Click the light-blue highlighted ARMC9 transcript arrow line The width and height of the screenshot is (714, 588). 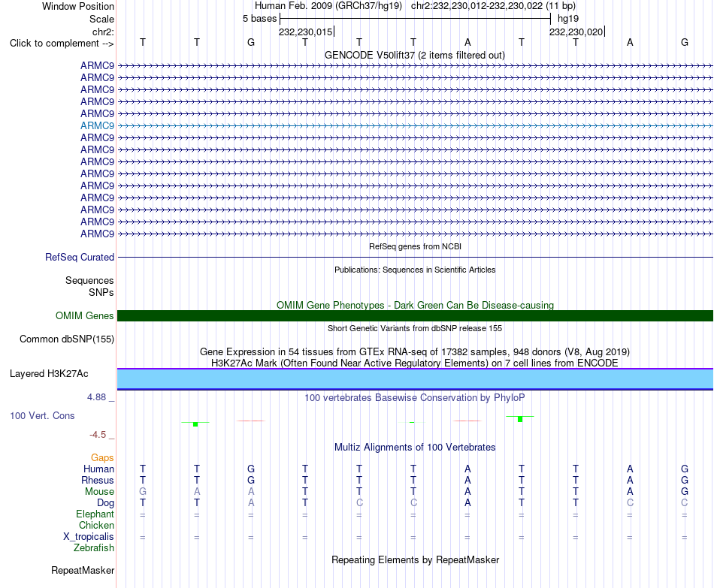pos(415,125)
